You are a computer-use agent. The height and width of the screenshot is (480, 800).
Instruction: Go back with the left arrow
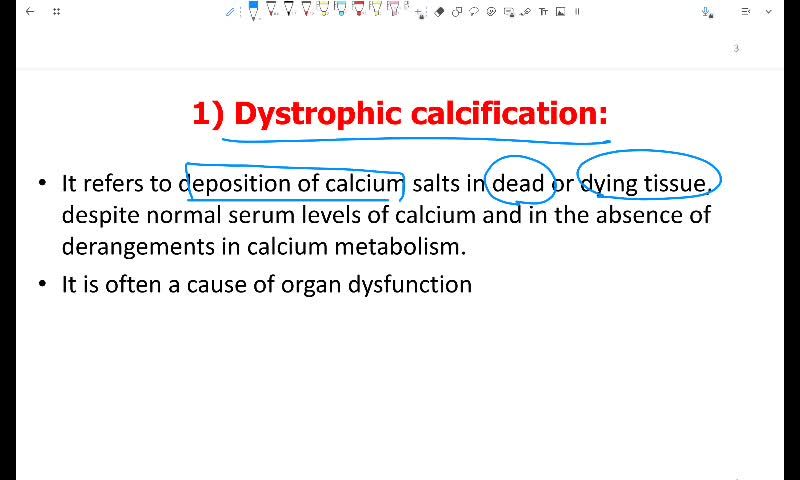click(x=30, y=11)
